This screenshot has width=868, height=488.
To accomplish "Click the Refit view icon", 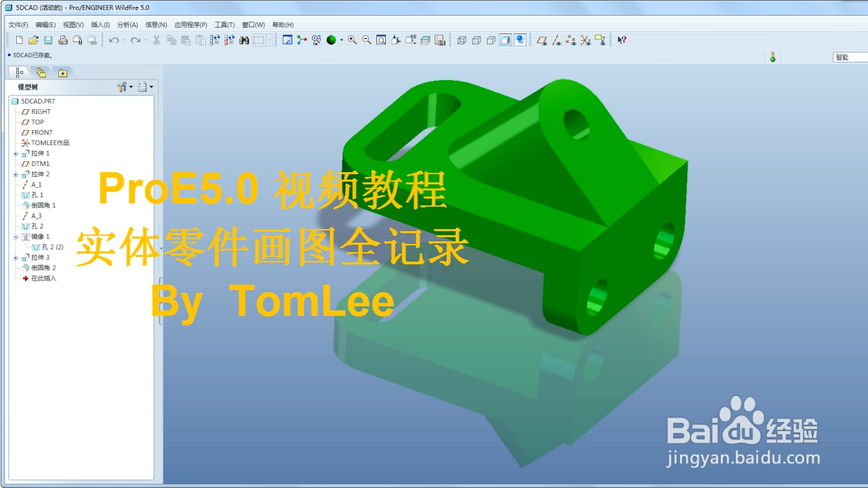I will pyautogui.click(x=381, y=40).
